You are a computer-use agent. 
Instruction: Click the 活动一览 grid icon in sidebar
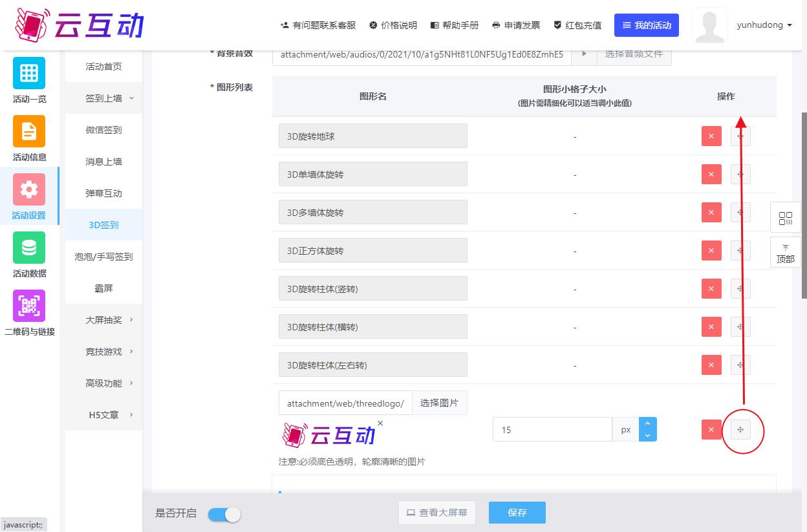coord(29,73)
